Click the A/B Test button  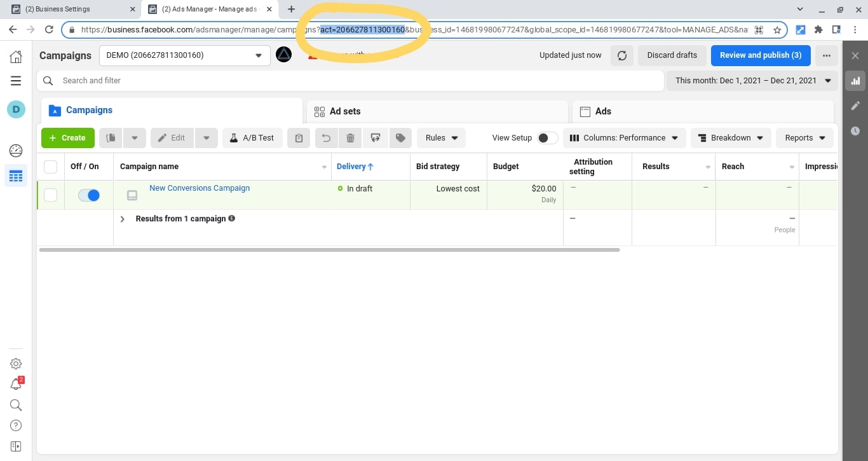[252, 138]
